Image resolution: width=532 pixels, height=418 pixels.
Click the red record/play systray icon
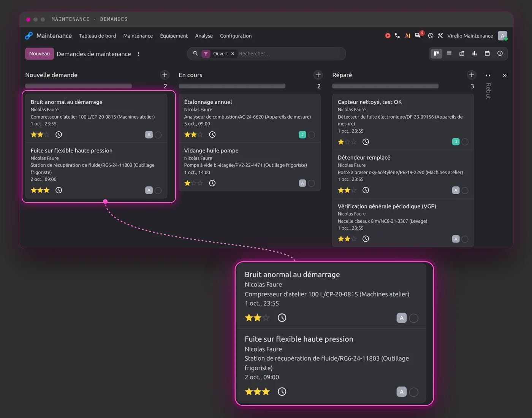388,36
